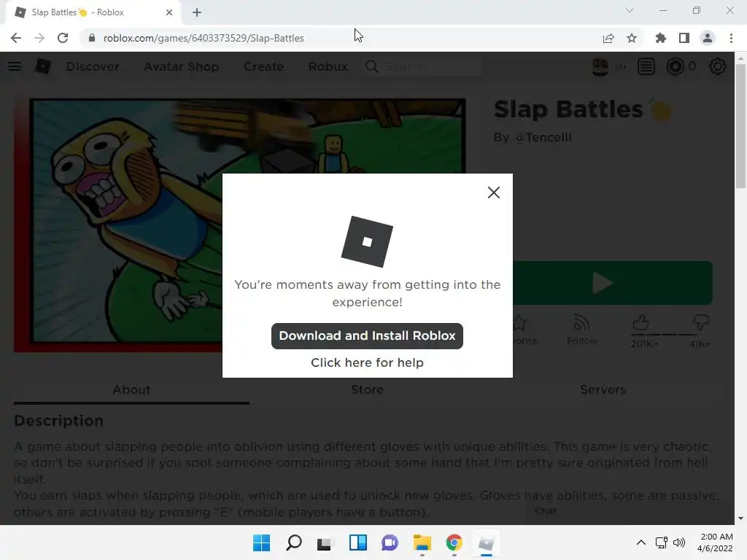Open the Roblox hamburger navigation menu
Image resolution: width=747 pixels, height=560 pixels.
pos(15,66)
